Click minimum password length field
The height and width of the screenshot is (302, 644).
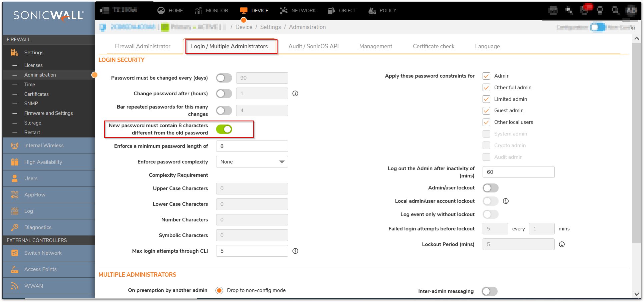click(x=252, y=146)
